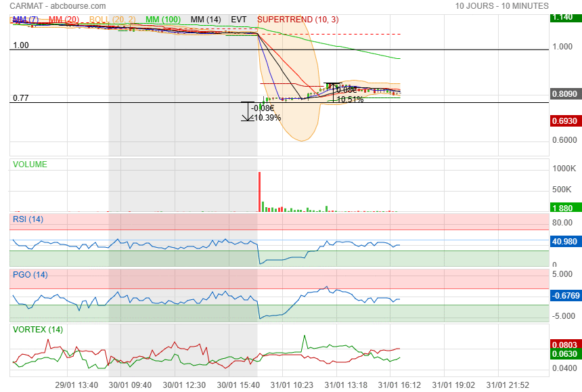Image resolution: width=582 pixels, height=392 pixels.
Task: Click the 1000K volume axis label
Action: tap(564, 169)
